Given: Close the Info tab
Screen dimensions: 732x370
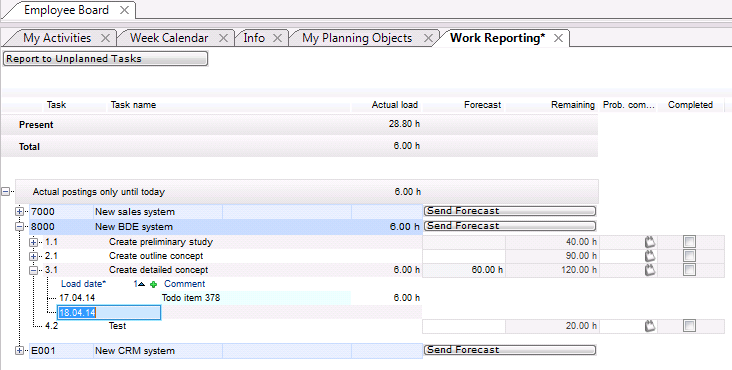Looking at the screenshot, I should click(278, 38).
